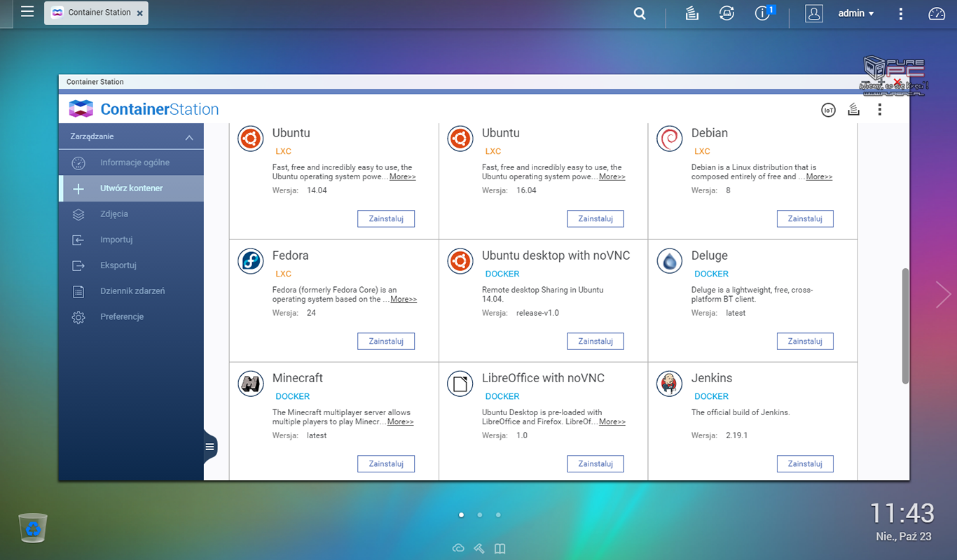This screenshot has width=957, height=560.
Task: Install Ubuntu 16.04 LXC
Action: [595, 218]
